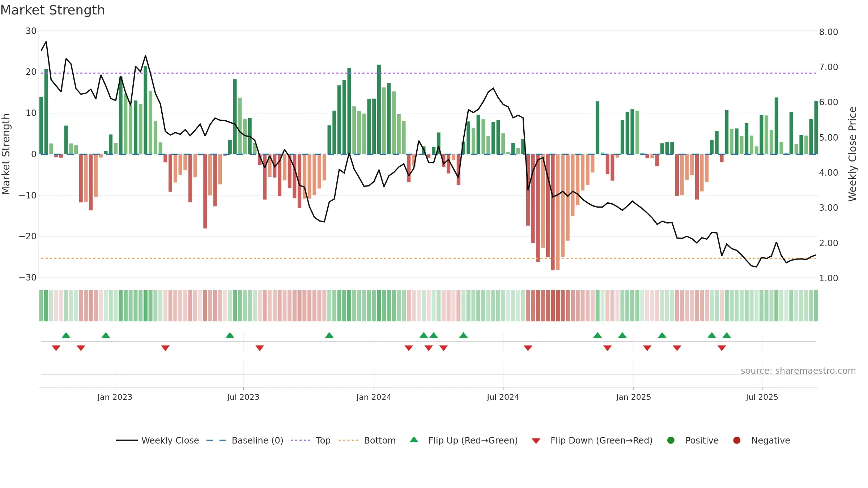The height and width of the screenshot is (488, 868).
Task: Click the 30 left-axis tick label
Action: coord(31,31)
